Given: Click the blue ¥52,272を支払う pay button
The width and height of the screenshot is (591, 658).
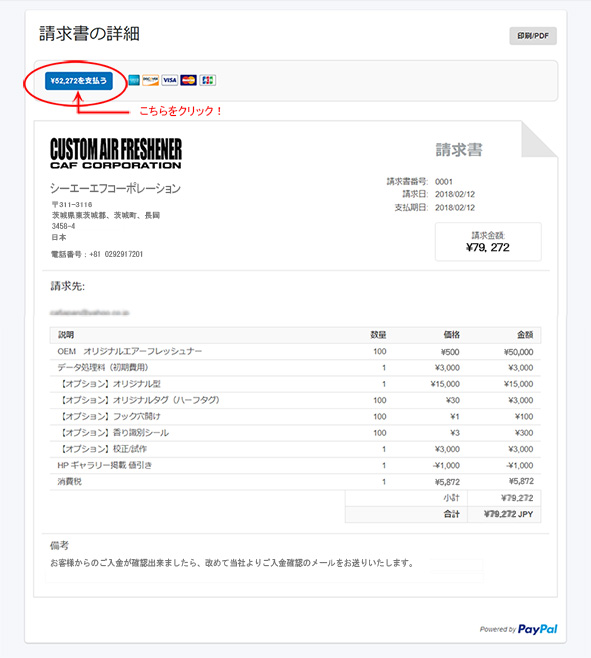Looking at the screenshot, I should 78,81.
